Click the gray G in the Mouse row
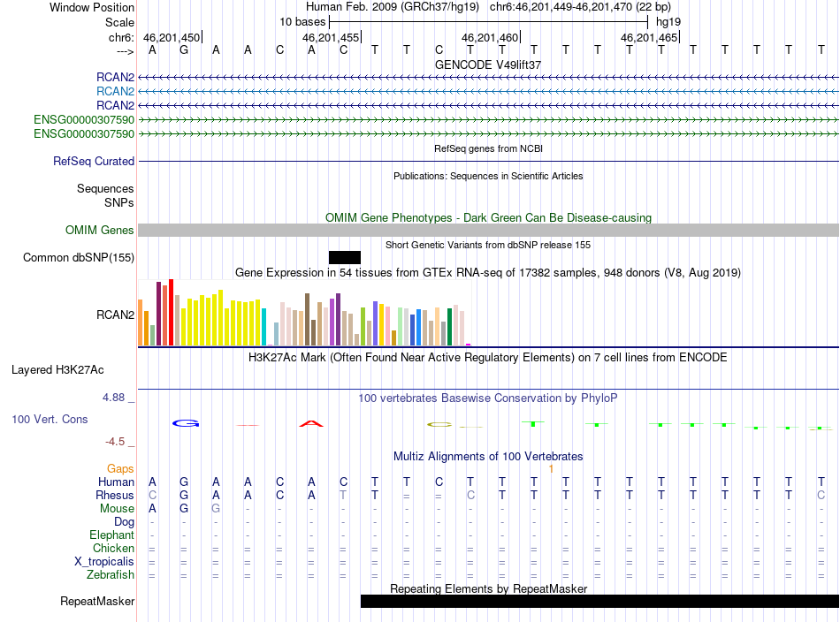840x622 pixels. coord(216,509)
